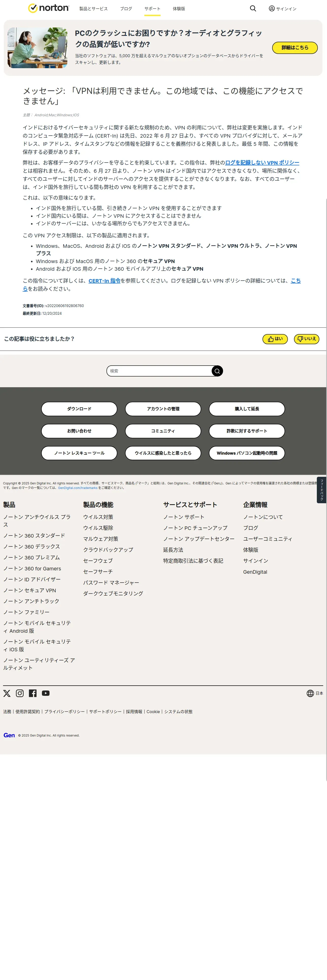
Task: Open Cookie footer link
Action: (x=153, y=711)
